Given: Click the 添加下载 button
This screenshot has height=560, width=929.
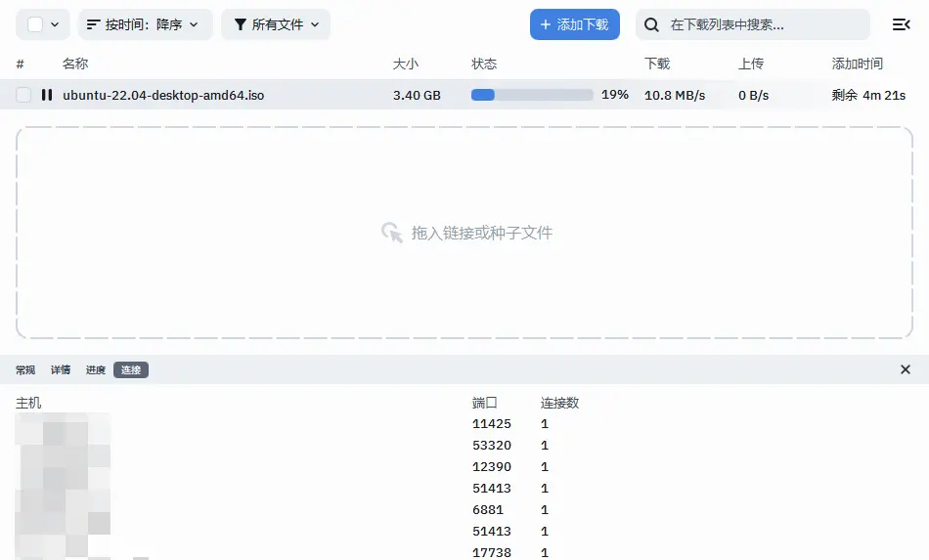Looking at the screenshot, I should click(575, 24).
